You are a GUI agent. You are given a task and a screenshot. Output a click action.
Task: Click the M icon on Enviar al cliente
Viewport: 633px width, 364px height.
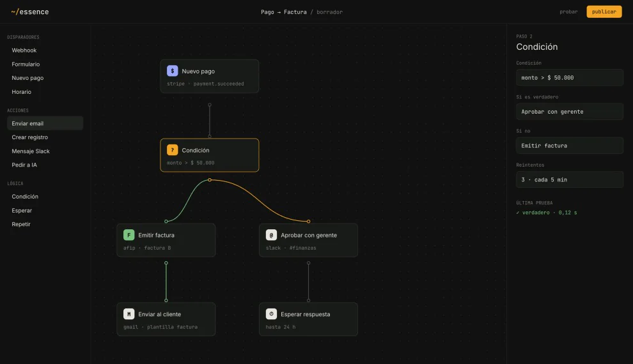129,314
